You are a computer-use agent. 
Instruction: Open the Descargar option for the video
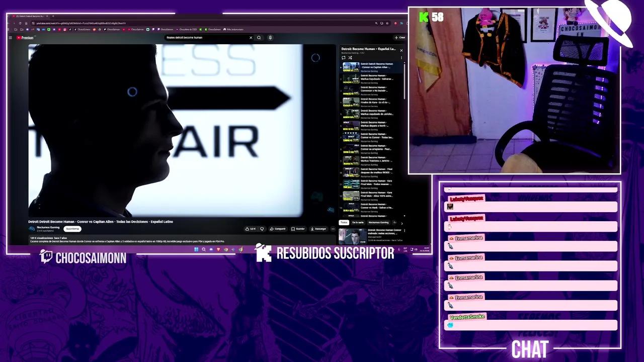[318, 229]
